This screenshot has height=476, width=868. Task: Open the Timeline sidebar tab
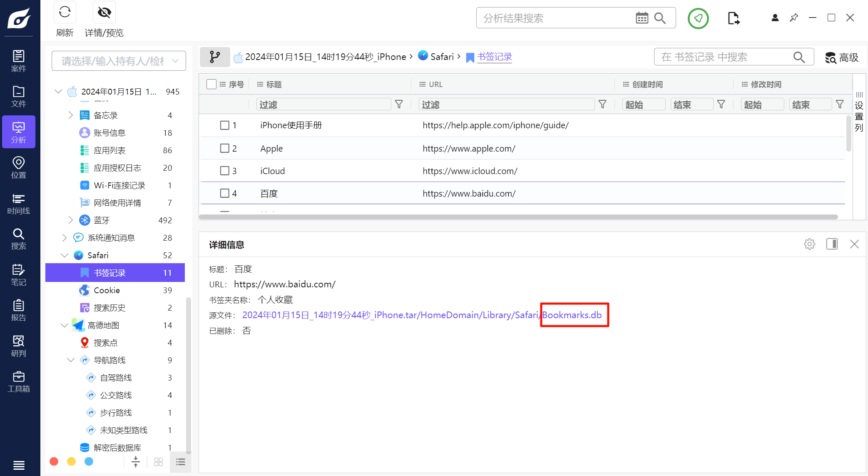pyautogui.click(x=18, y=203)
